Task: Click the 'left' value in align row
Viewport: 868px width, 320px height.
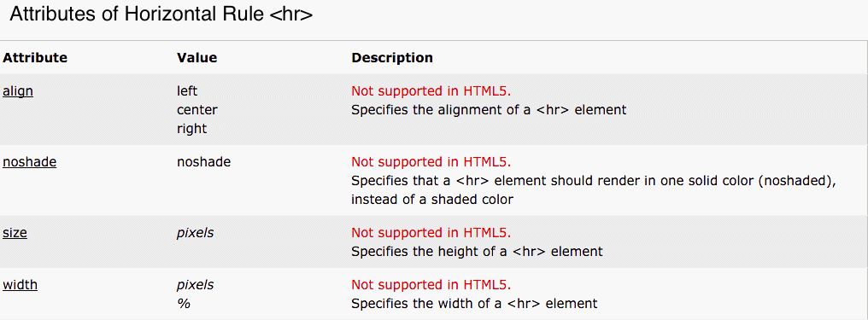Action: [x=187, y=91]
